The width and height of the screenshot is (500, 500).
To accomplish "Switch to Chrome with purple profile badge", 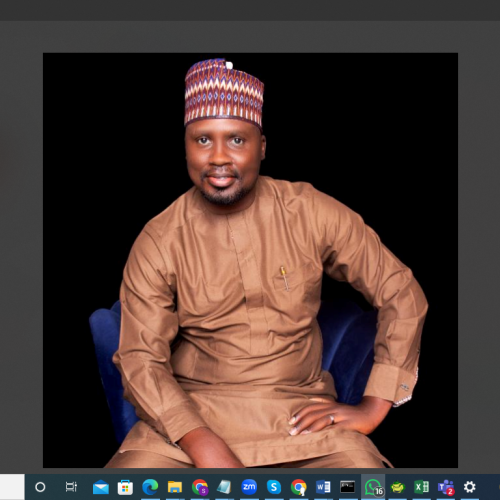I will (x=200, y=487).
